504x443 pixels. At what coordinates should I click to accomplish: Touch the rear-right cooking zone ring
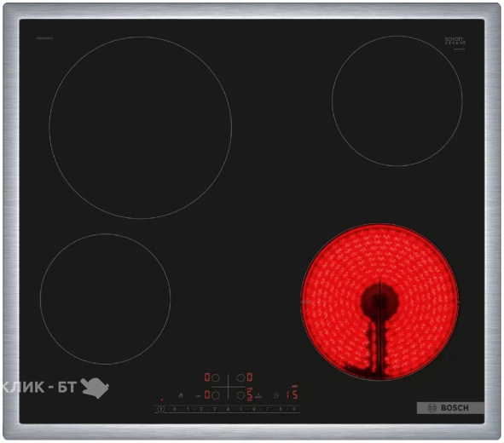(397, 101)
